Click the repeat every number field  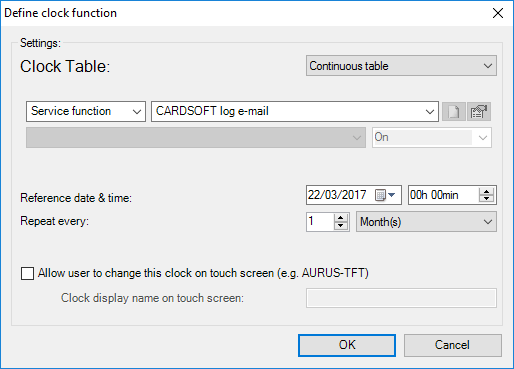pos(320,222)
